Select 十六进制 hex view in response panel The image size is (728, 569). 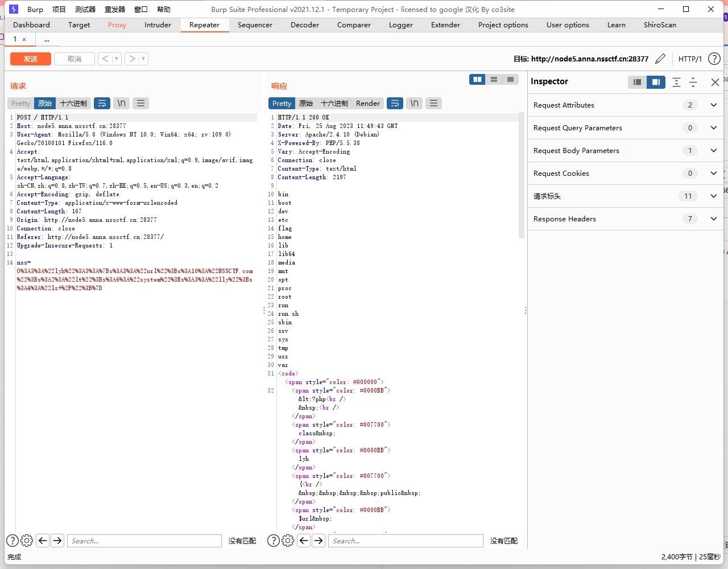click(x=334, y=103)
